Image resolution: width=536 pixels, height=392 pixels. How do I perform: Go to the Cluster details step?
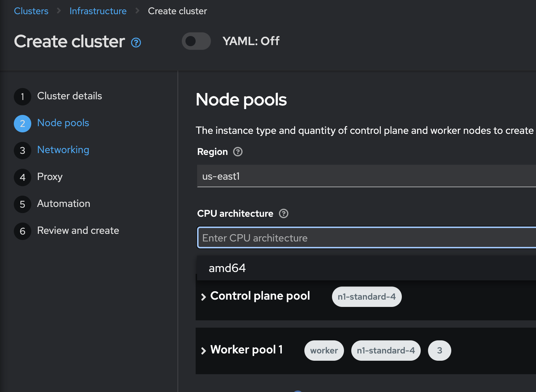(69, 96)
